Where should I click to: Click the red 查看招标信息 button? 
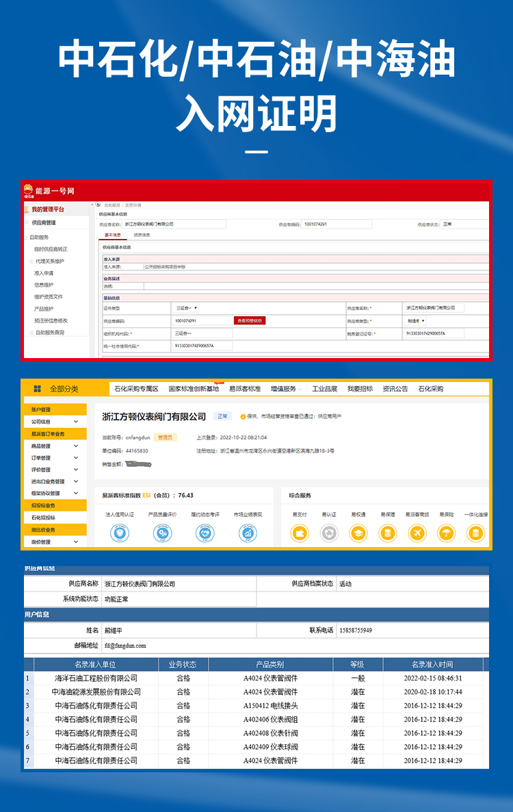[x=250, y=320]
